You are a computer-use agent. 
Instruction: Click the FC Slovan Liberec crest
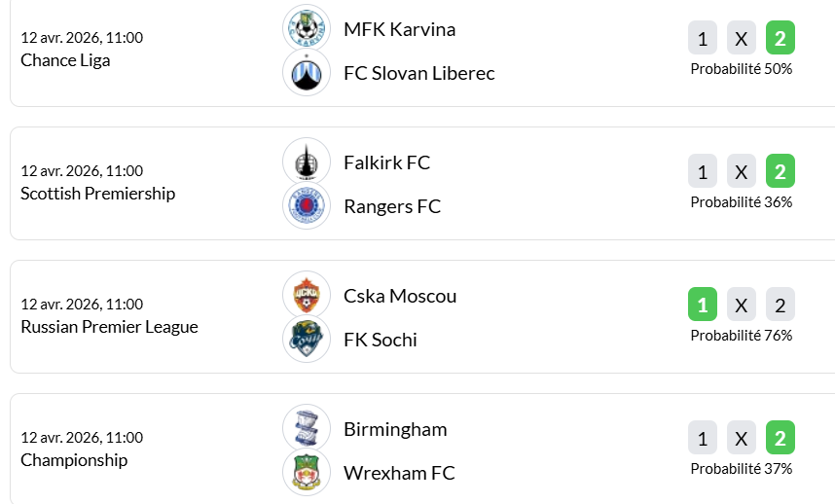(307, 73)
